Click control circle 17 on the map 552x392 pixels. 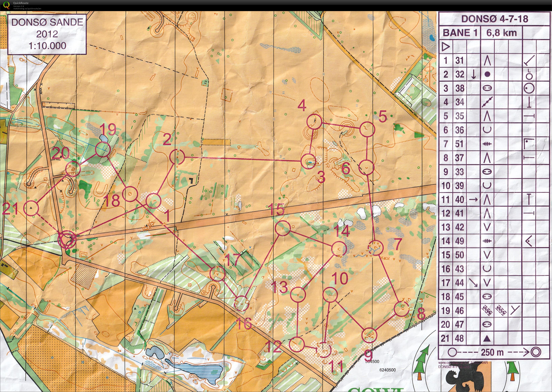pyautogui.click(x=217, y=274)
